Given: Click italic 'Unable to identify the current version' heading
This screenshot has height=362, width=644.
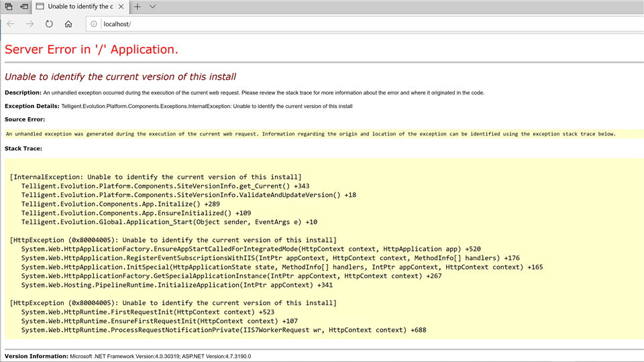Looking at the screenshot, I should (x=120, y=76).
